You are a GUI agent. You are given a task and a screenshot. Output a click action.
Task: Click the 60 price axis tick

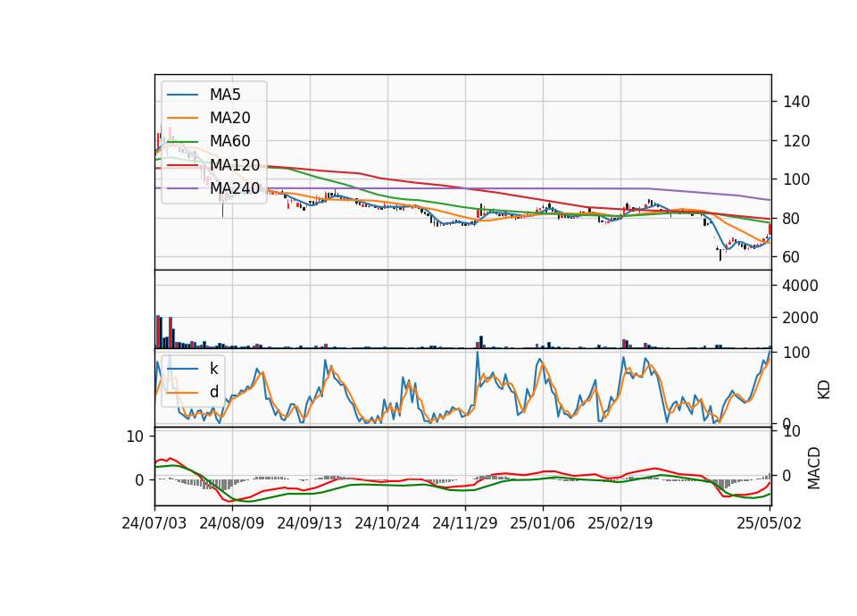pyautogui.click(x=791, y=257)
